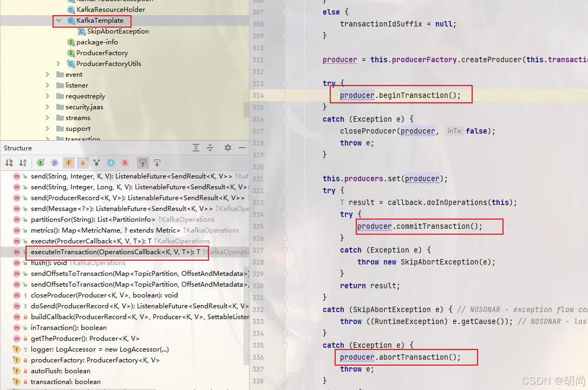Select ProducerFactoryUtils class in tree
The height and width of the screenshot is (390, 588).
(109, 64)
